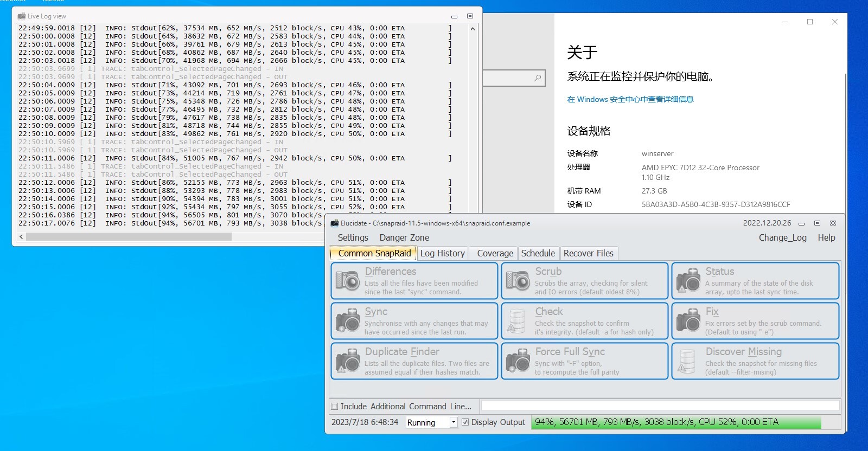This screenshot has width=868, height=451.
Task: Click the additional command line input field
Action: [x=660, y=405]
